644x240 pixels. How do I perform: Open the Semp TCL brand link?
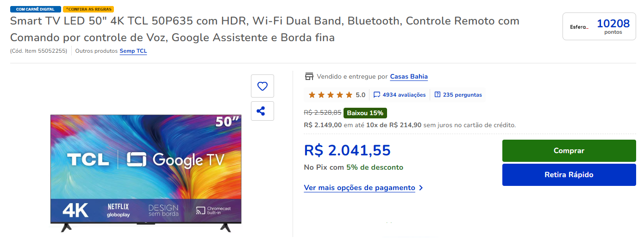point(133,51)
